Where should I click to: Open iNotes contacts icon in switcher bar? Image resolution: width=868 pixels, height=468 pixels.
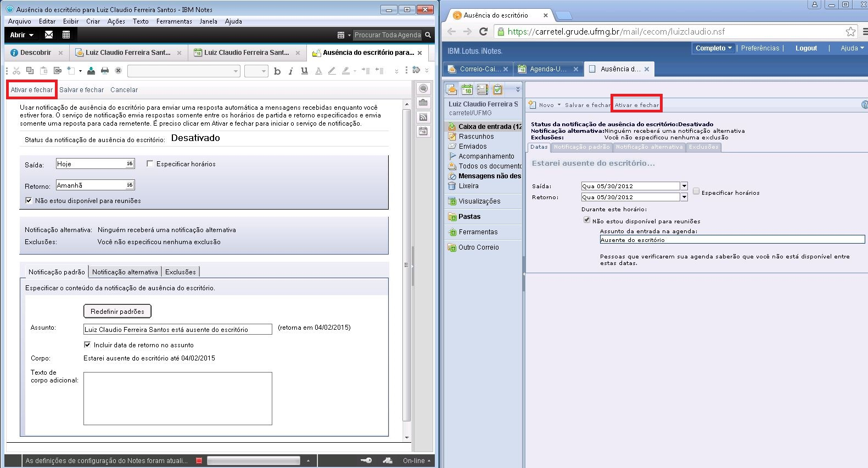click(482, 89)
